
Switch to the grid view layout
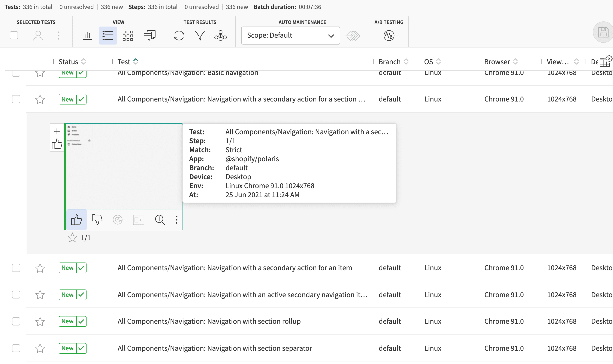click(x=128, y=35)
